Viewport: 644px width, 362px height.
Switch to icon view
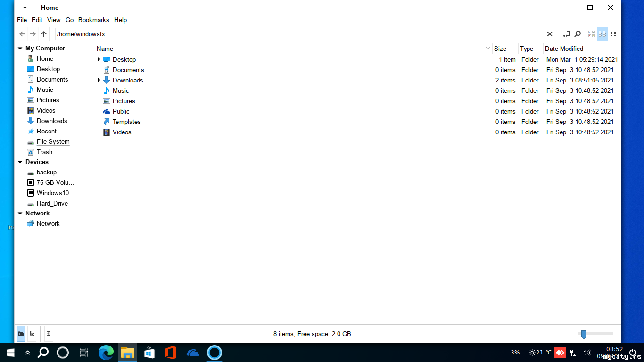[x=592, y=34]
